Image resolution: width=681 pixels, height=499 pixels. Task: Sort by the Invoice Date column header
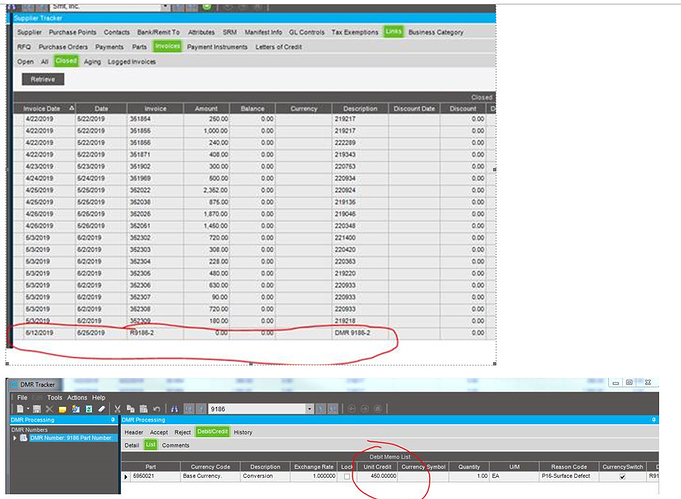tap(44, 109)
